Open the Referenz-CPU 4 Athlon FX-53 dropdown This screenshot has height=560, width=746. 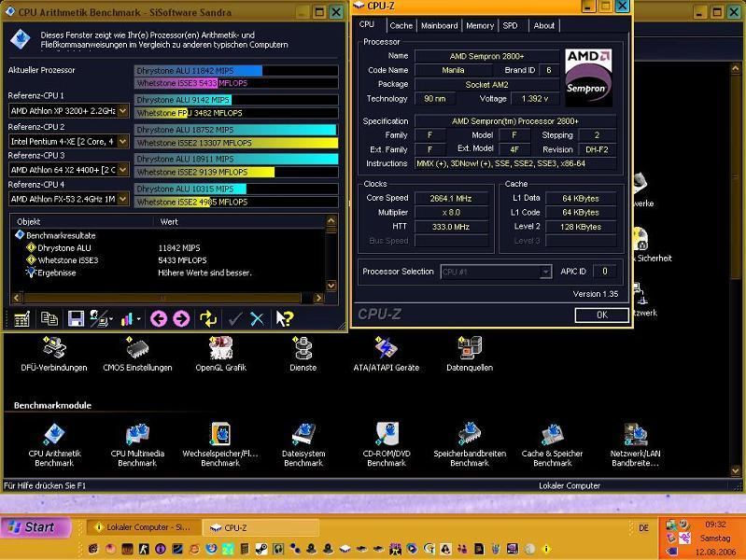click(122, 199)
